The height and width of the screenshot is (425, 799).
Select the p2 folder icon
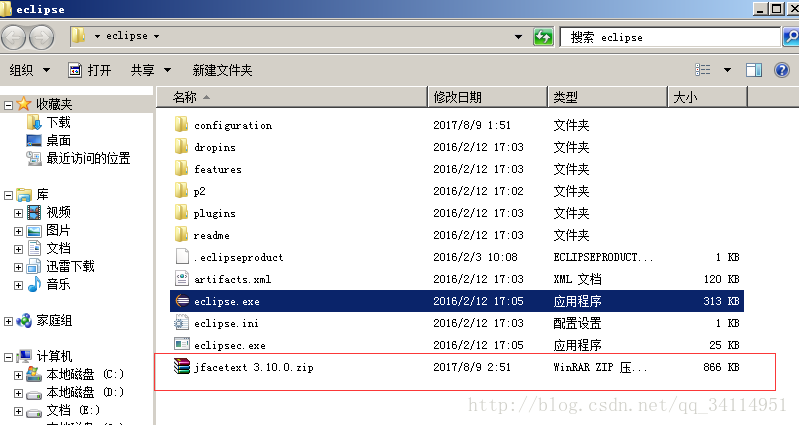pyautogui.click(x=181, y=190)
